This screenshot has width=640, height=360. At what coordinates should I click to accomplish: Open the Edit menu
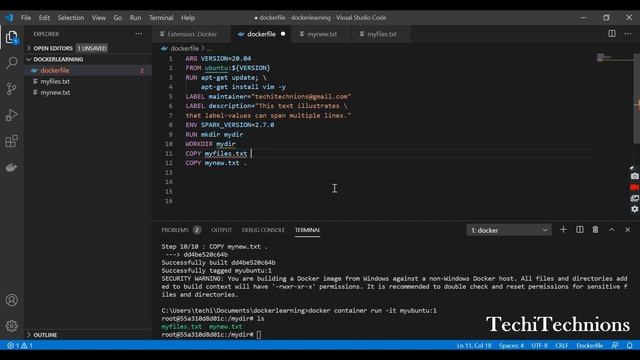[44, 18]
